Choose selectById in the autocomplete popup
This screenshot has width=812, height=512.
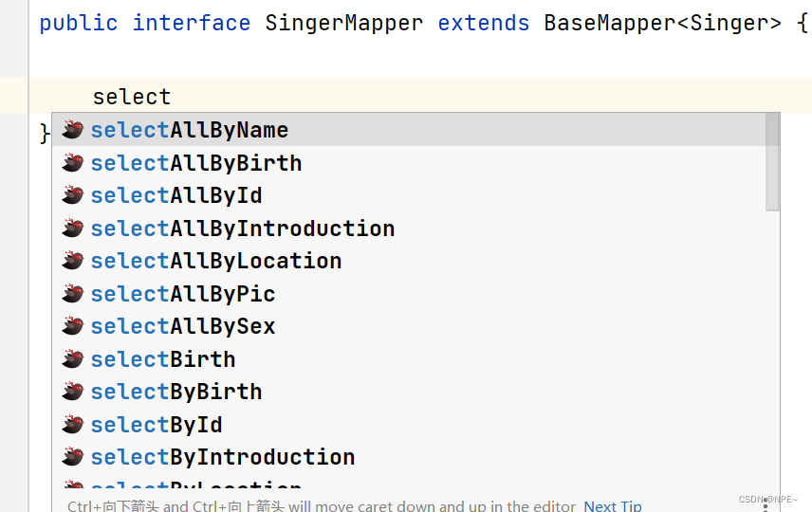point(409,425)
